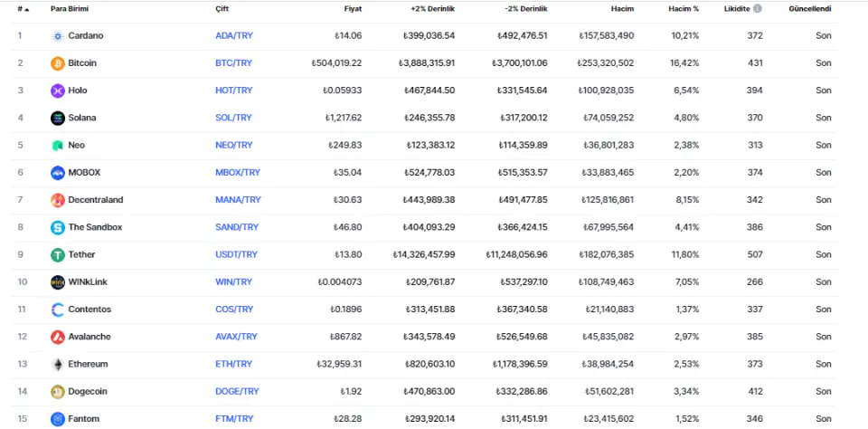The width and height of the screenshot is (868, 429).
Task: Click the Holo coin icon
Action: click(58, 91)
